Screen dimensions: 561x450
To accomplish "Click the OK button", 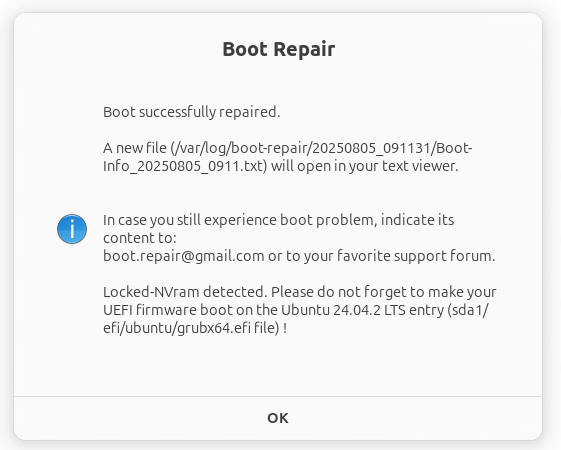I will [x=278, y=418].
